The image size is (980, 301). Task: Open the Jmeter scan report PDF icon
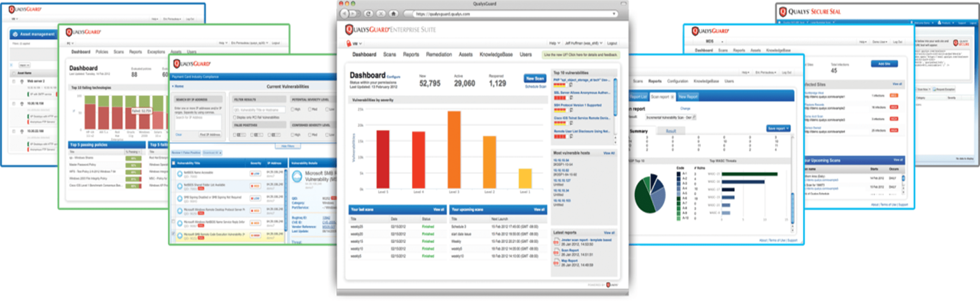point(556,242)
